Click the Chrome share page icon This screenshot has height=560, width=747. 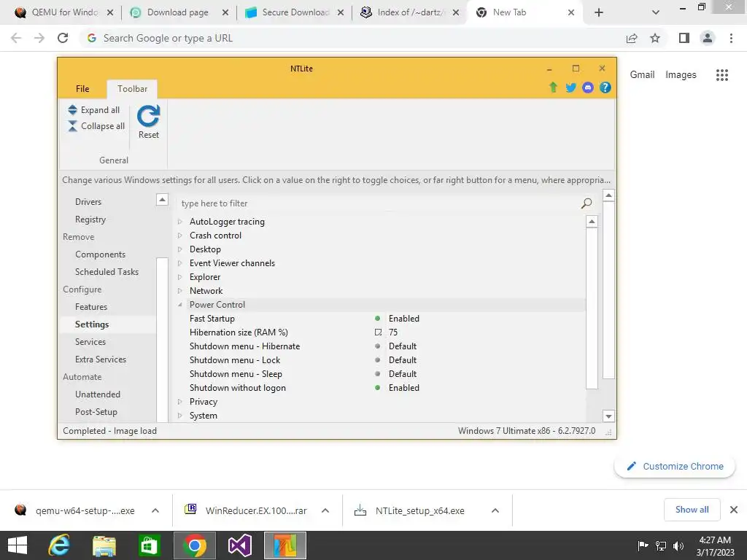[x=632, y=38]
